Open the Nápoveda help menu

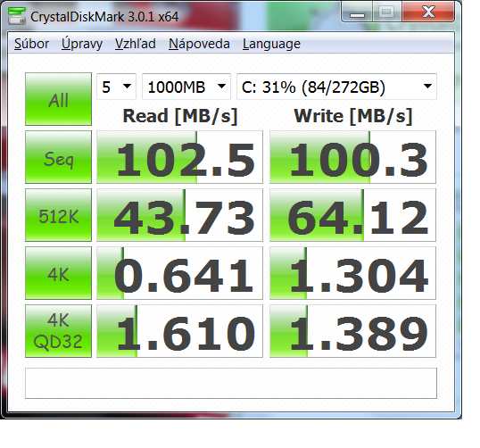pos(199,44)
